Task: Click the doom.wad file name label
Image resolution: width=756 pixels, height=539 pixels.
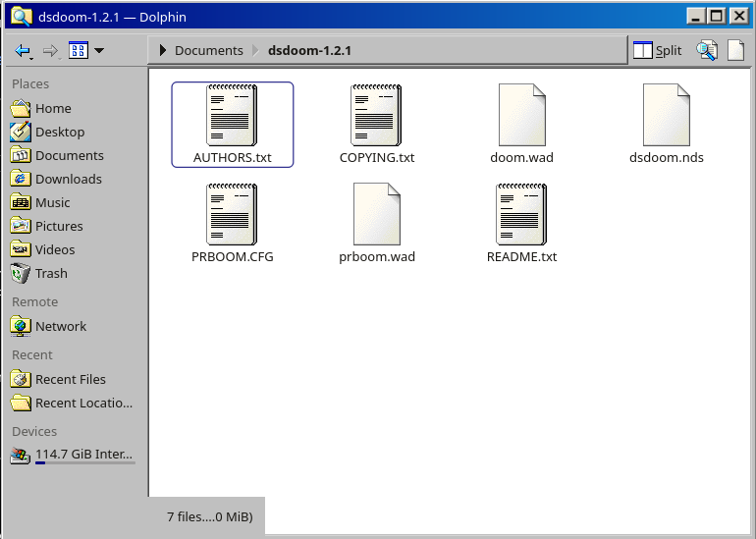Action: (521, 158)
